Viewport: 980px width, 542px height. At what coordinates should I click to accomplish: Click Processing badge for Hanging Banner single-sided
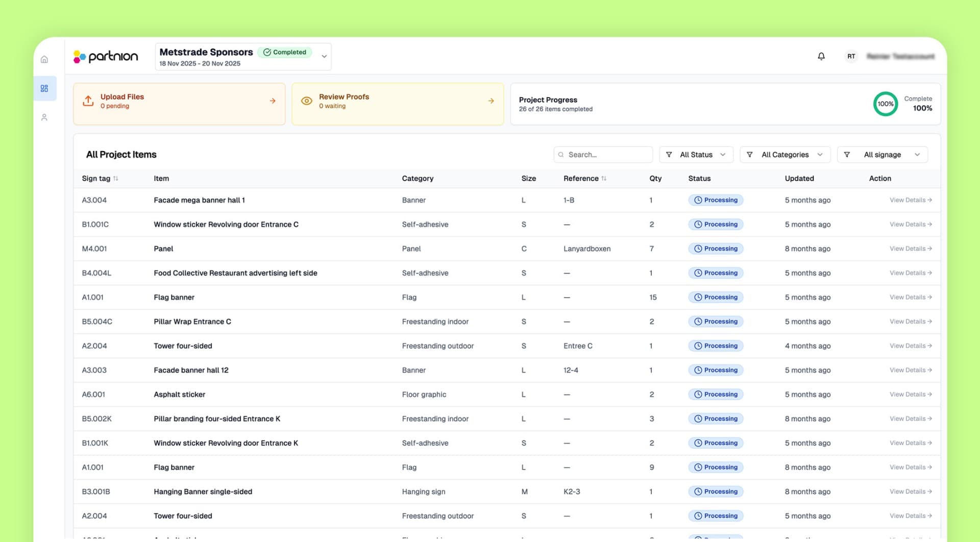click(x=716, y=491)
